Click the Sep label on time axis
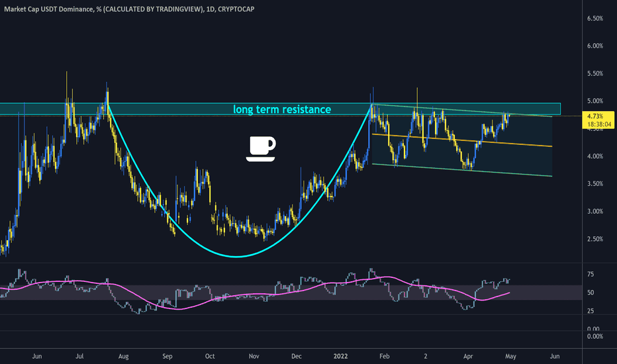 coord(167,356)
